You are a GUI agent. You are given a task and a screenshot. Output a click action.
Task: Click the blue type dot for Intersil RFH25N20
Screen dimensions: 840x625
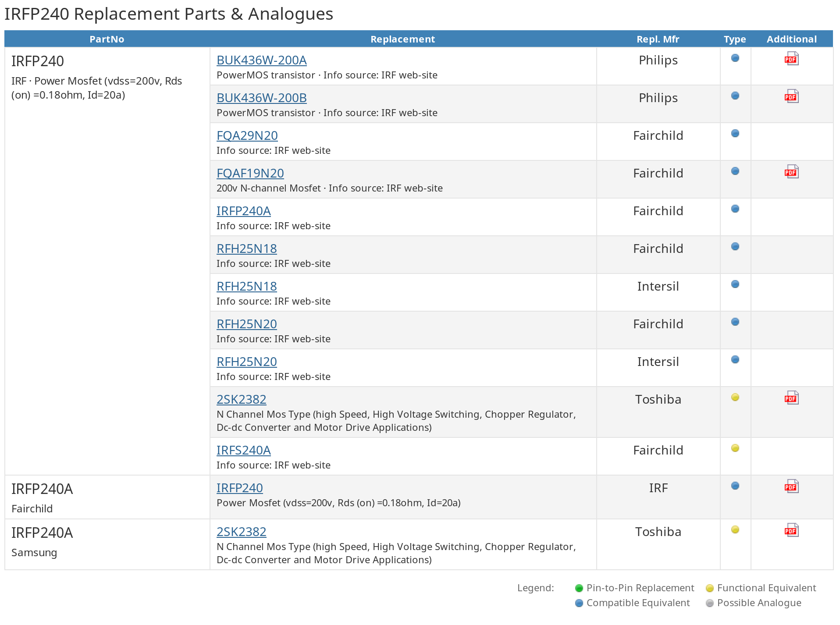pyautogui.click(x=735, y=359)
